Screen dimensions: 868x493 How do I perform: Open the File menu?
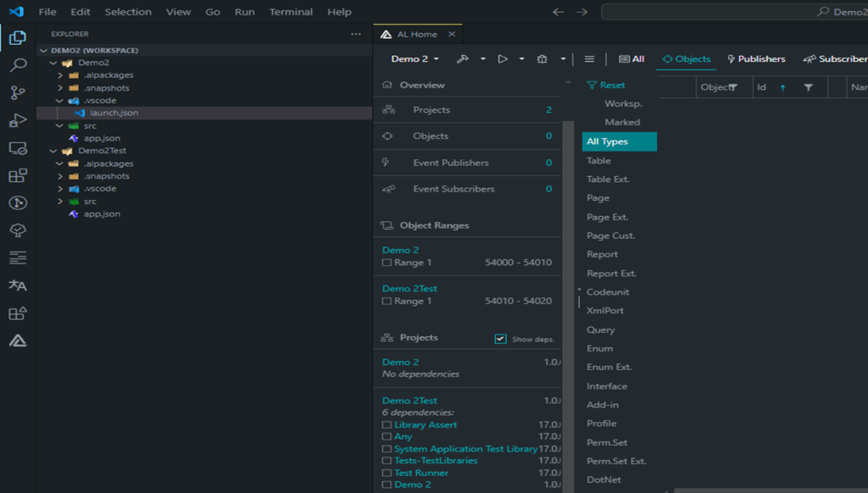47,12
